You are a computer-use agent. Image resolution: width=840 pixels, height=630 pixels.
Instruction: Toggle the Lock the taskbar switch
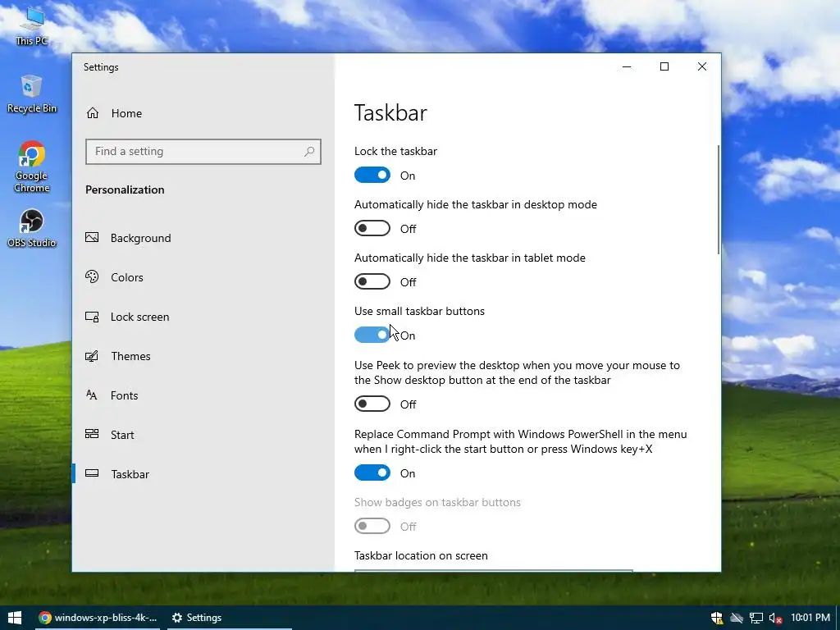pos(372,176)
